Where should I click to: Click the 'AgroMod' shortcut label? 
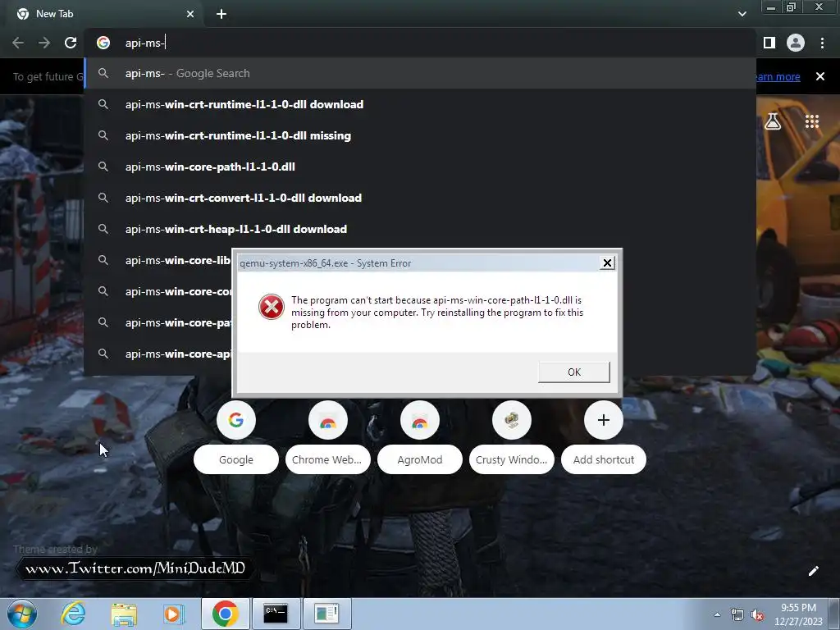pos(419,459)
